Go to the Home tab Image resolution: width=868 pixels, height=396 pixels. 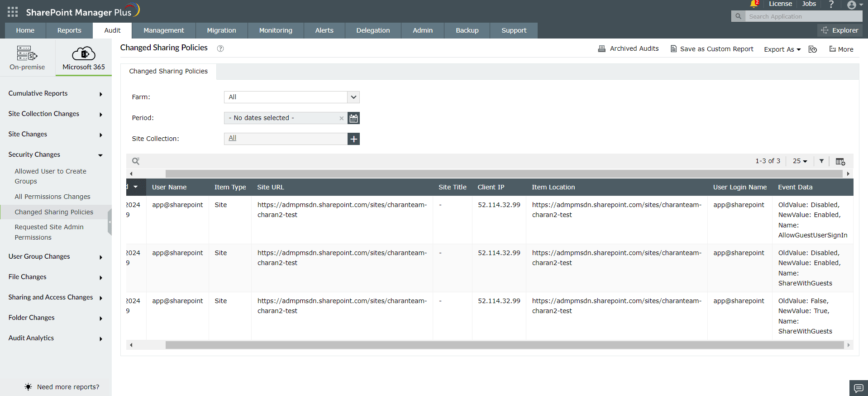click(x=25, y=30)
